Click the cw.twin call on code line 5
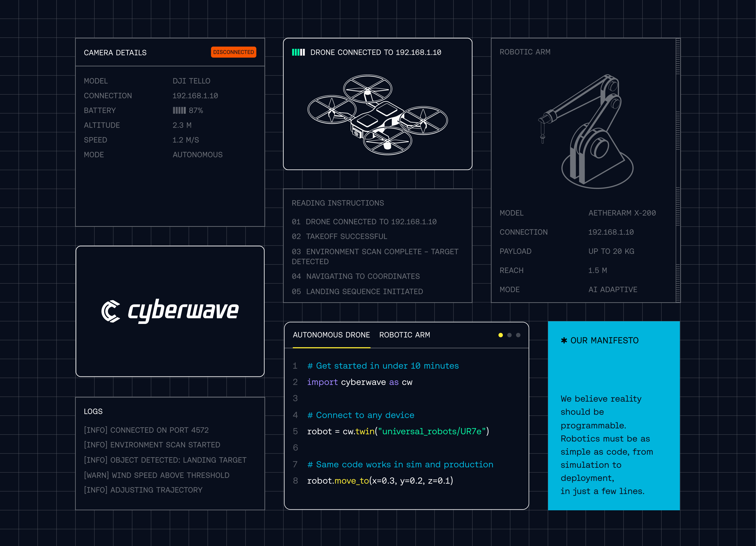This screenshot has height=546, width=756. pos(358,431)
